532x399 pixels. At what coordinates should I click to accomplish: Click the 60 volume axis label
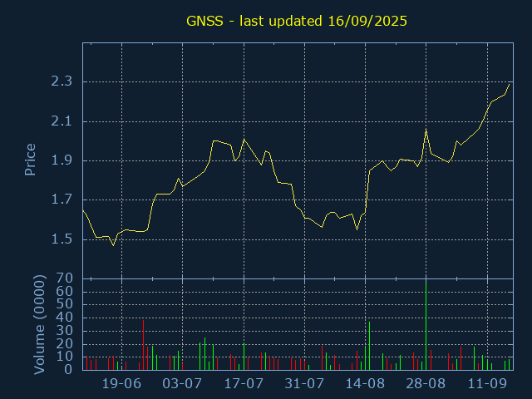65,292
